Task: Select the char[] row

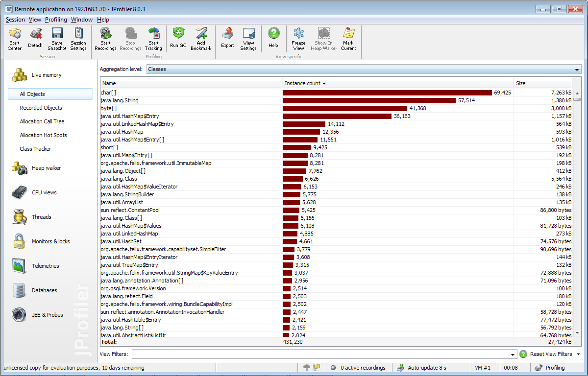Action: tap(337, 93)
